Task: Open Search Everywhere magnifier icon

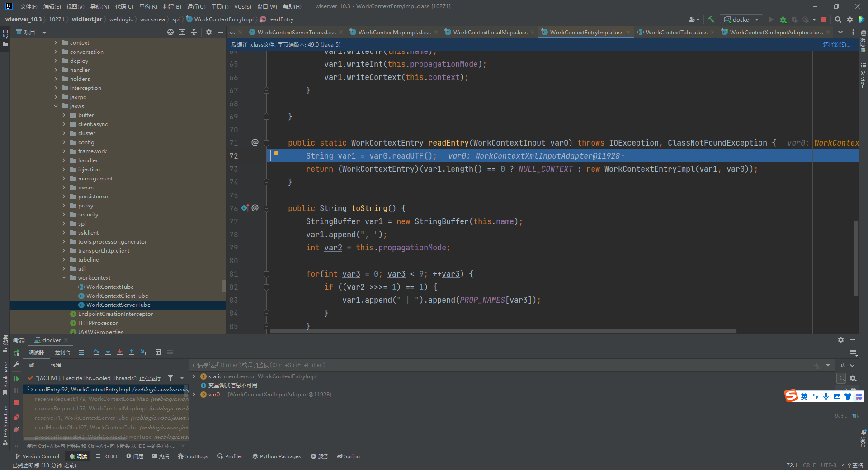Action: click(838, 19)
